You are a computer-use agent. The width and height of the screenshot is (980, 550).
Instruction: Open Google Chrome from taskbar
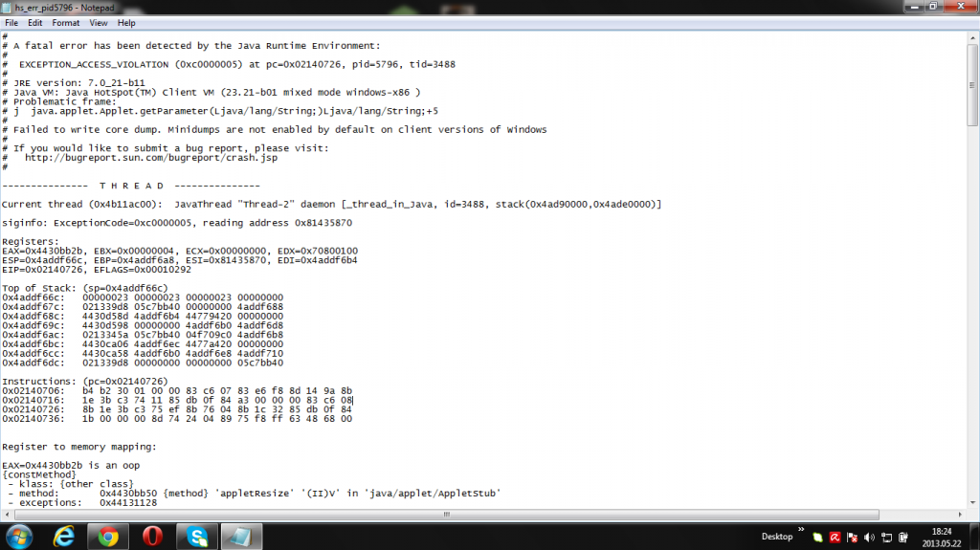pos(107,537)
